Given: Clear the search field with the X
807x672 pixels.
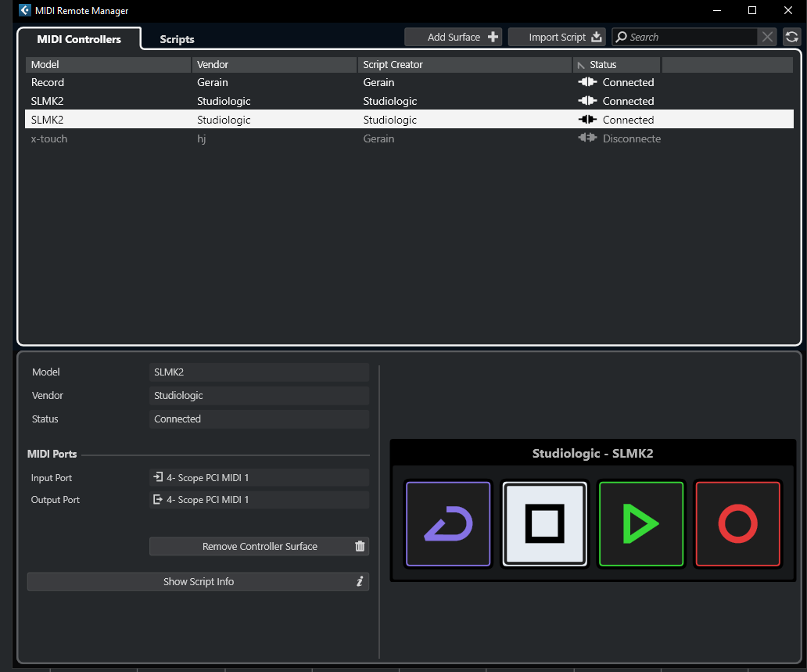Looking at the screenshot, I should click(x=767, y=37).
